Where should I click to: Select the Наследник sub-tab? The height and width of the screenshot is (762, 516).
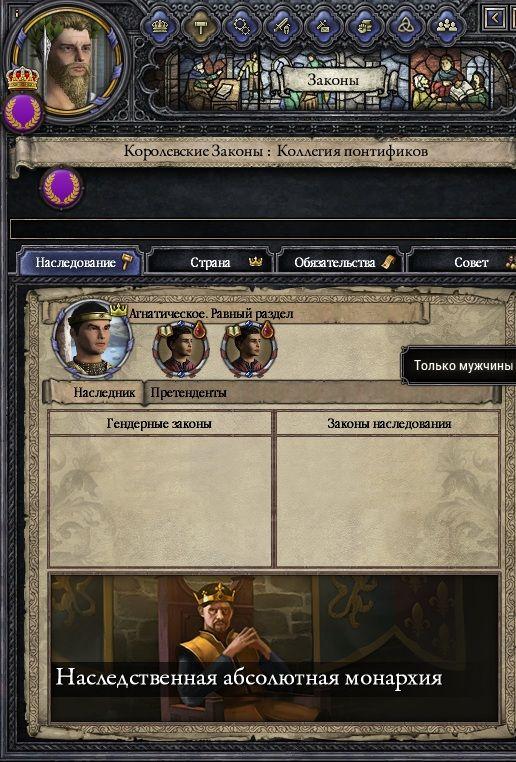(96, 392)
